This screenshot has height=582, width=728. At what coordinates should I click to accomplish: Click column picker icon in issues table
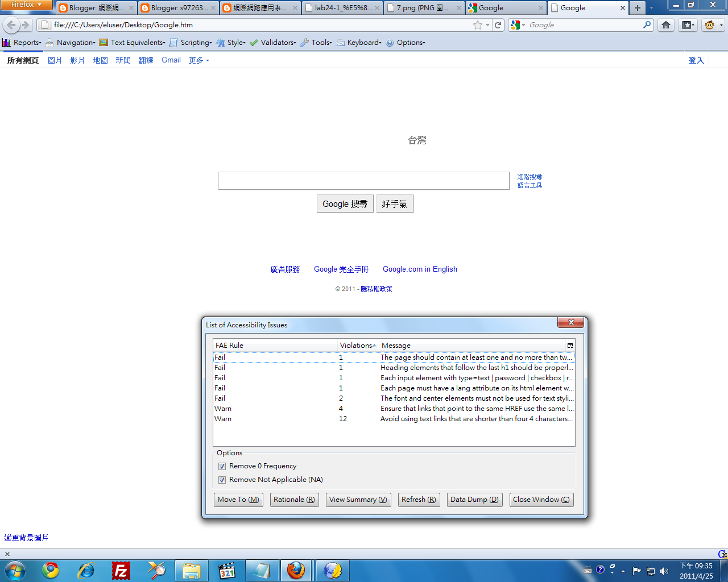570,346
